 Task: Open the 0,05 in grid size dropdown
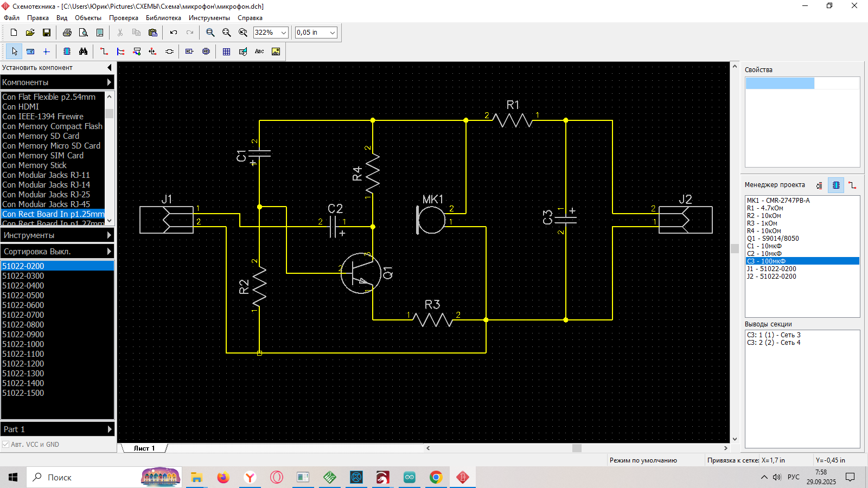[332, 33]
